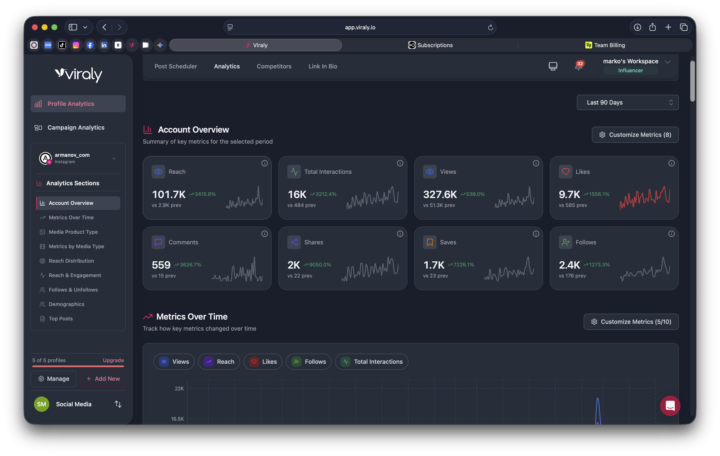Screen dimensions: 720x456
Task: Click the info icon on the Saves card
Action: (x=536, y=234)
